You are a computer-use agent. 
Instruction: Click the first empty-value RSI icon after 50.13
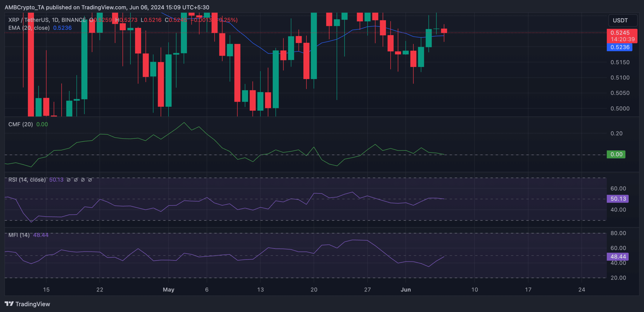[68, 180]
